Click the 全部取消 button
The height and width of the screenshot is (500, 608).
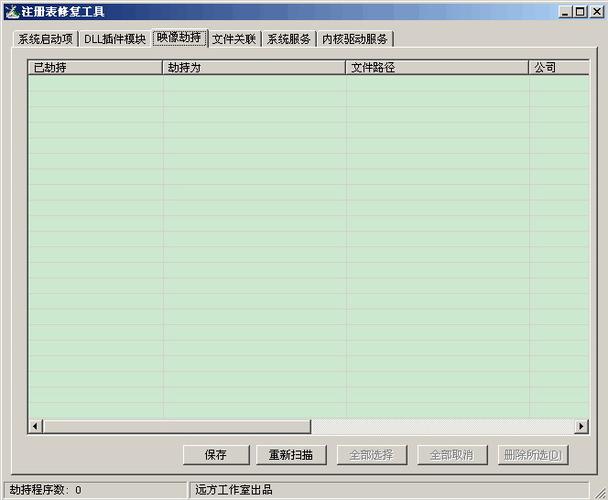(452, 455)
